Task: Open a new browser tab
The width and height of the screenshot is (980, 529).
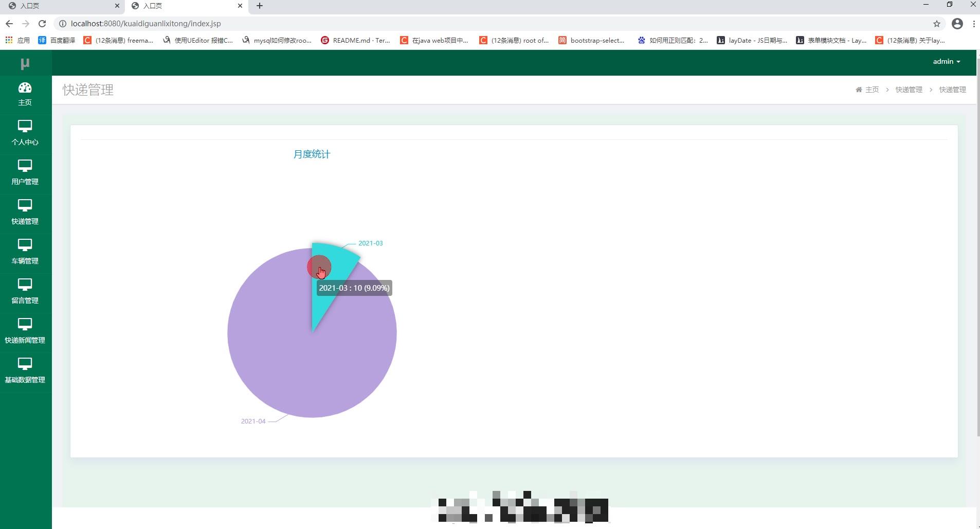Action: [x=260, y=6]
